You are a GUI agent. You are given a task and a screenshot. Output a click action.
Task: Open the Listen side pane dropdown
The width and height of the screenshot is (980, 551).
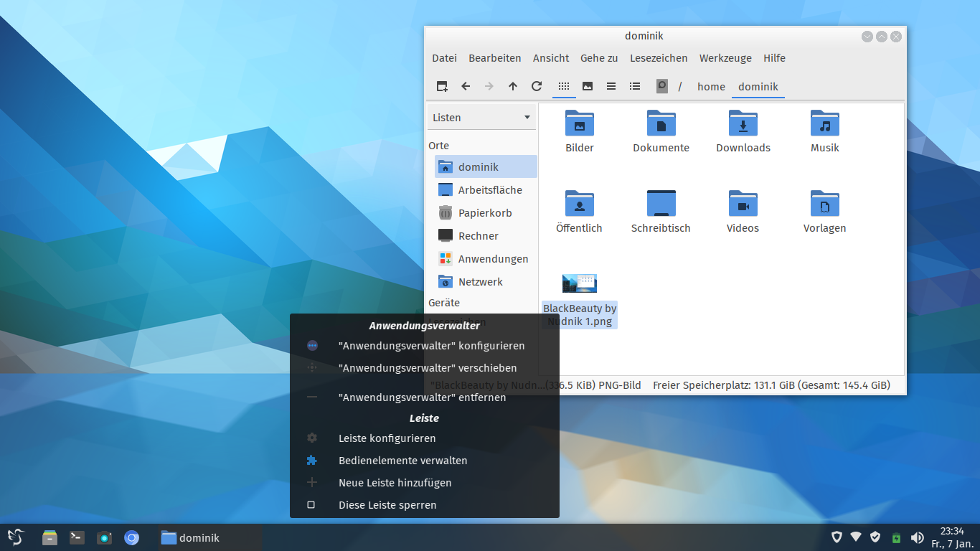point(481,118)
